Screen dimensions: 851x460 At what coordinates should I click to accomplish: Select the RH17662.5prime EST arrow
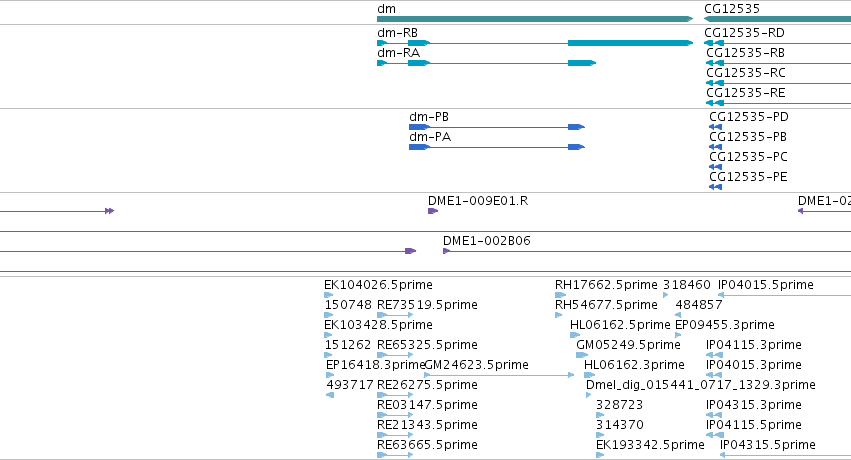click(560, 295)
